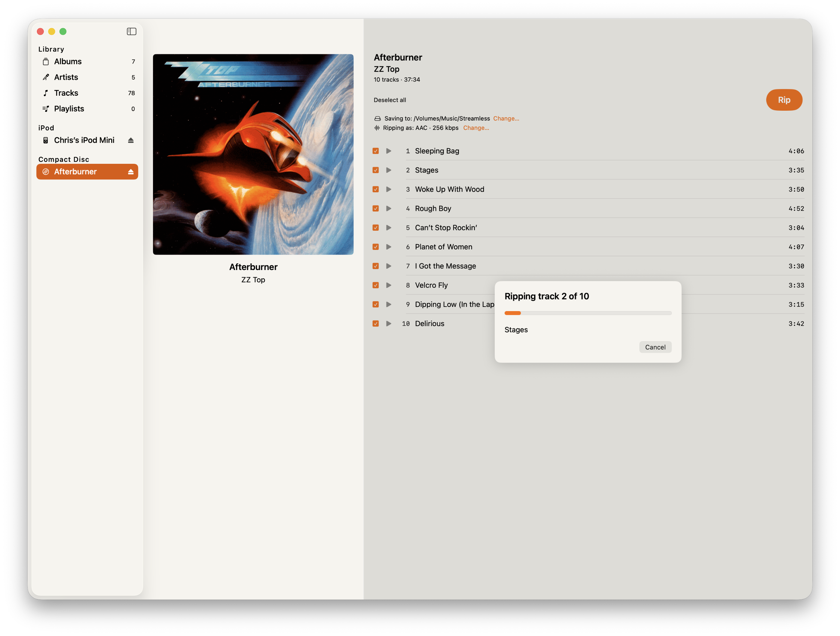Play track 7 I Got the Message
The height and width of the screenshot is (636, 840).
tap(389, 266)
